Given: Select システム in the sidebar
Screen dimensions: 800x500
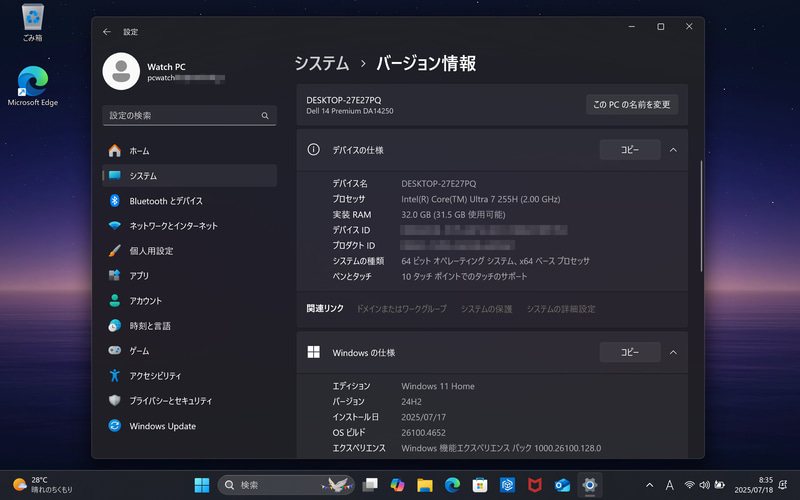Looking at the screenshot, I should pyautogui.click(x=189, y=176).
